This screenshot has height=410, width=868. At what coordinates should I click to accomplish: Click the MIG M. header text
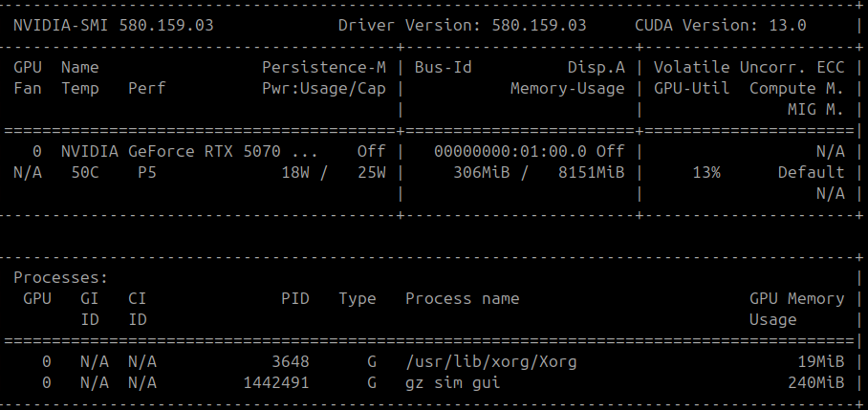(816, 110)
